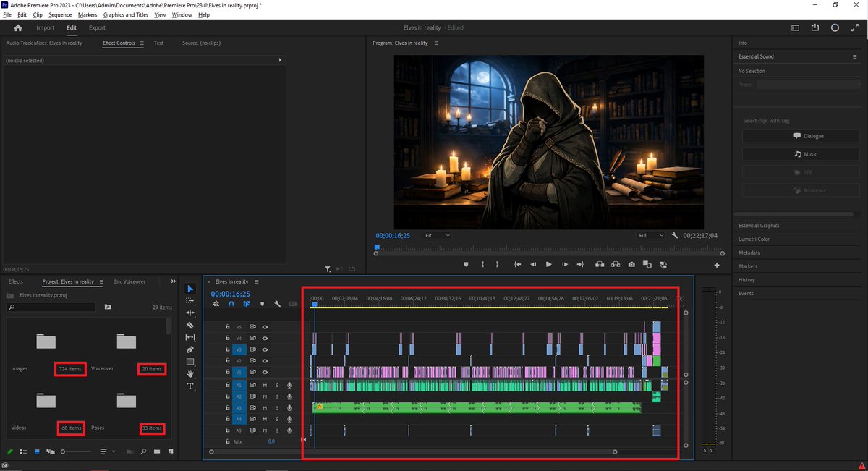Open the Audio Track Mixer tab
The image size is (868, 471).
tap(44, 43)
